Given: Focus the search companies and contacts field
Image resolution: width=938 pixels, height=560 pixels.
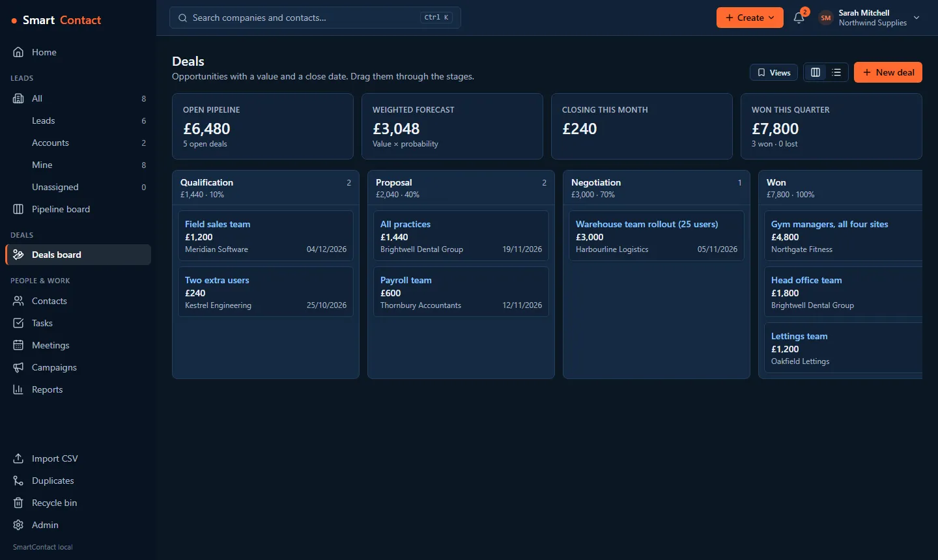Looking at the screenshot, I should [315, 18].
